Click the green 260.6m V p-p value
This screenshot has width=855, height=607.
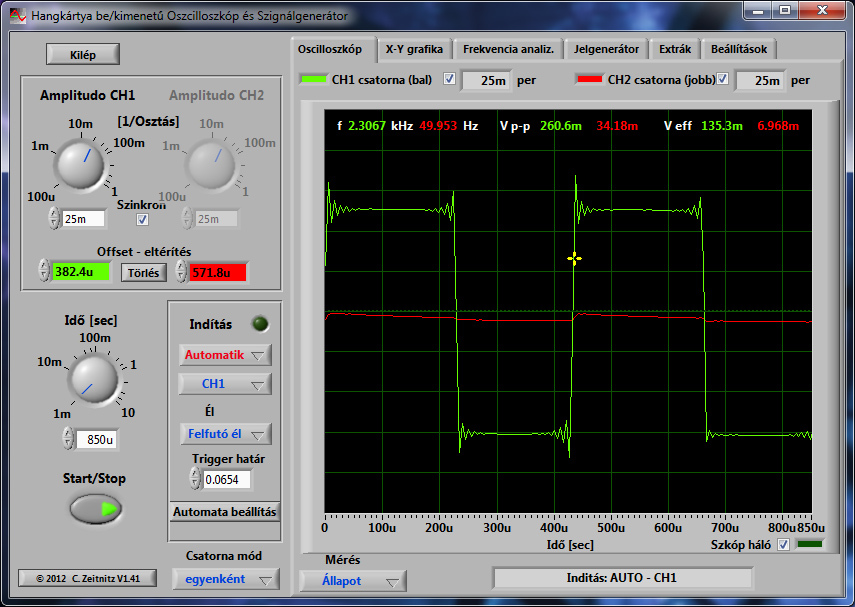tap(561, 126)
